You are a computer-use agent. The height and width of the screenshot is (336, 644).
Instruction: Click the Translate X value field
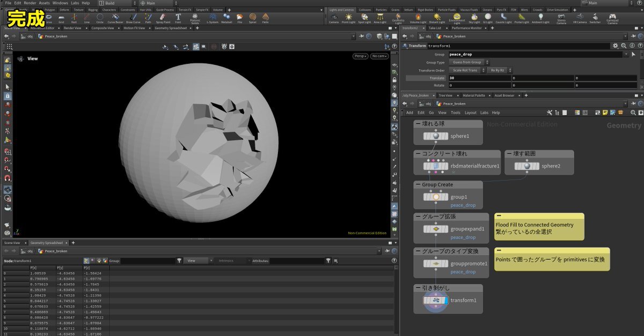(479, 78)
